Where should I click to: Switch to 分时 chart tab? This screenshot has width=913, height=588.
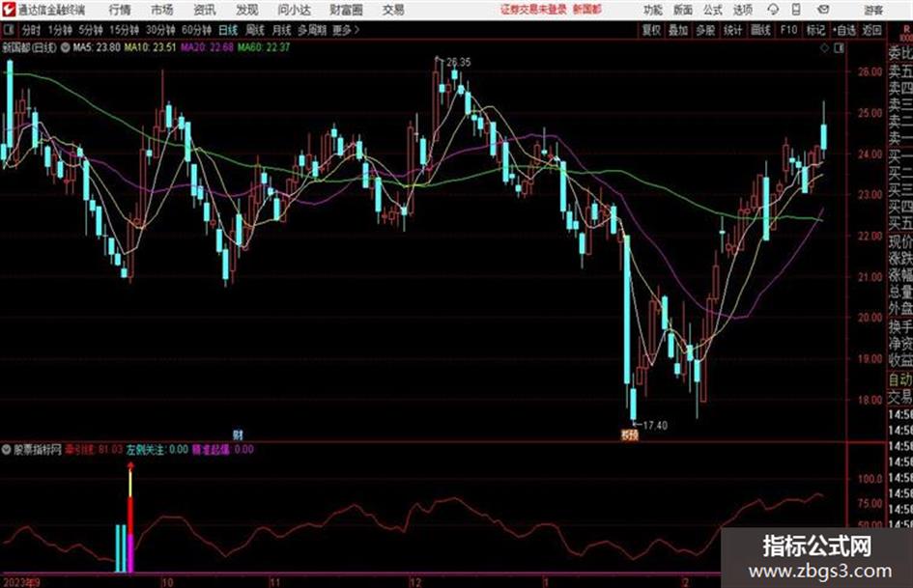(31, 30)
